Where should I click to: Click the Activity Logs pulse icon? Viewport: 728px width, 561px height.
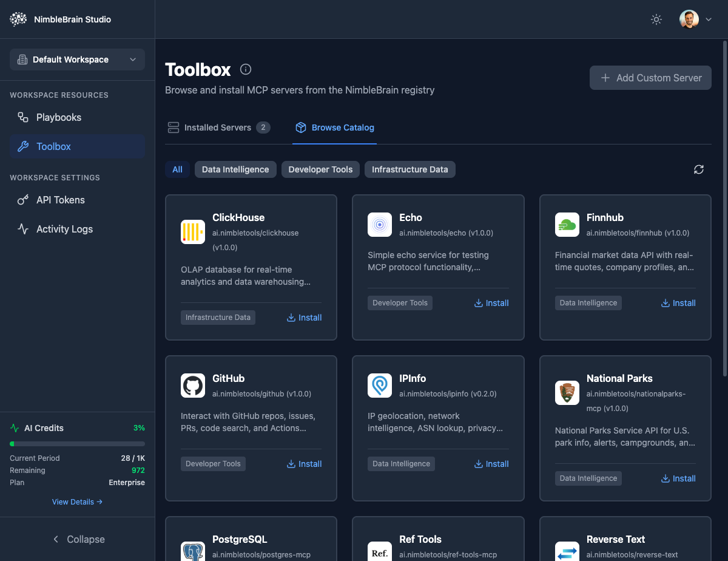tap(23, 229)
